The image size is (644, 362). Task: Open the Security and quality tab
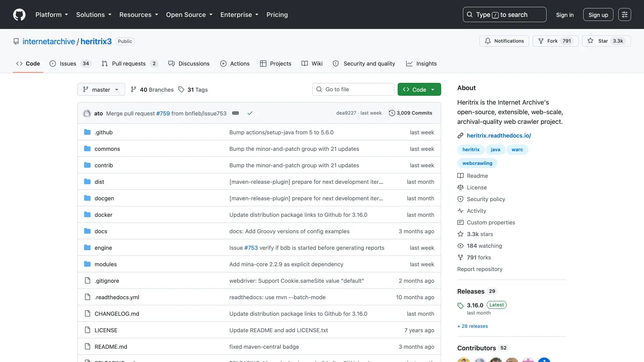[x=364, y=64]
